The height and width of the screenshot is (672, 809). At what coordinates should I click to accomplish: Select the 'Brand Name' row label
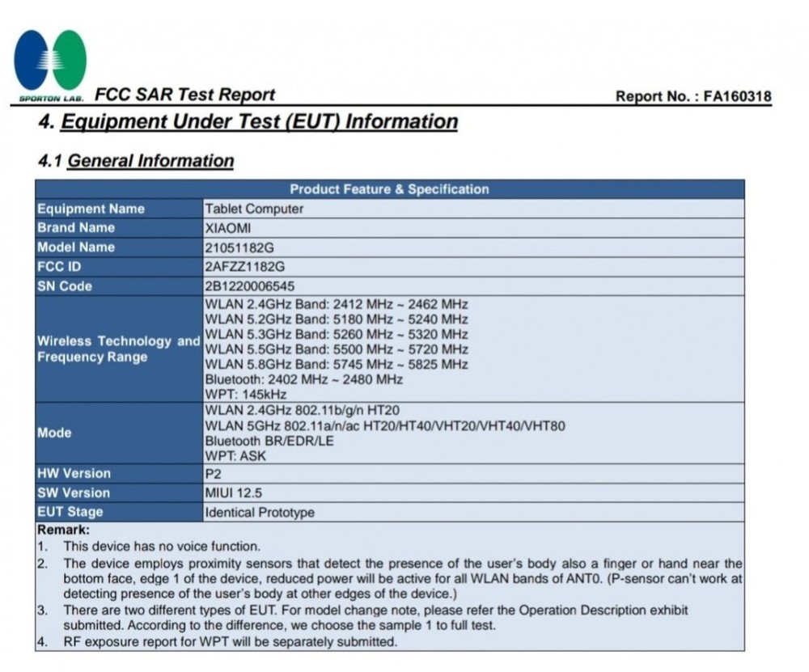pos(76,228)
